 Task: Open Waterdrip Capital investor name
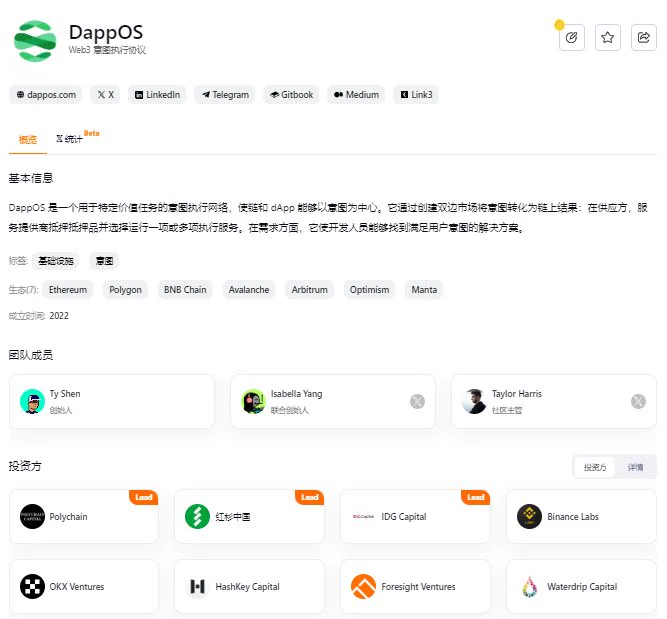tap(582, 586)
